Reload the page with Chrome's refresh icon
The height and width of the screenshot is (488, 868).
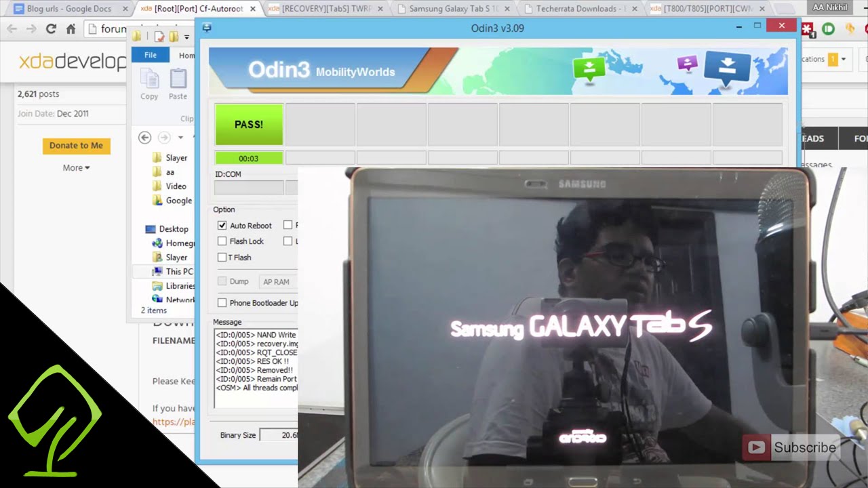(x=51, y=29)
